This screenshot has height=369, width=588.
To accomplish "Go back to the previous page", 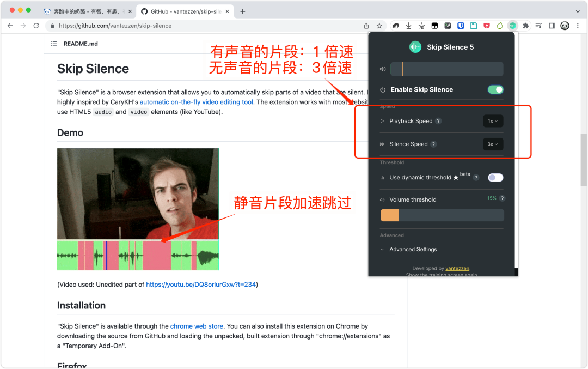I will pos(10,26).
